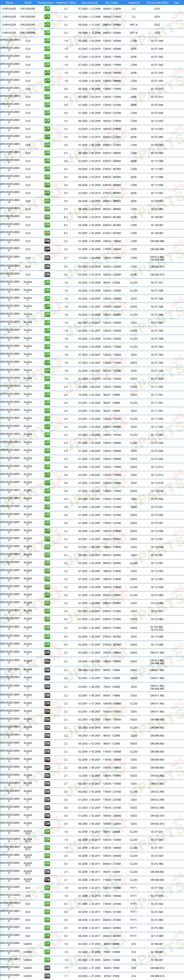The width and height of the screenshot is (184, 980).
Task: Click petrol icon in CLK 373kW / 507KM row
Action: 47,233
